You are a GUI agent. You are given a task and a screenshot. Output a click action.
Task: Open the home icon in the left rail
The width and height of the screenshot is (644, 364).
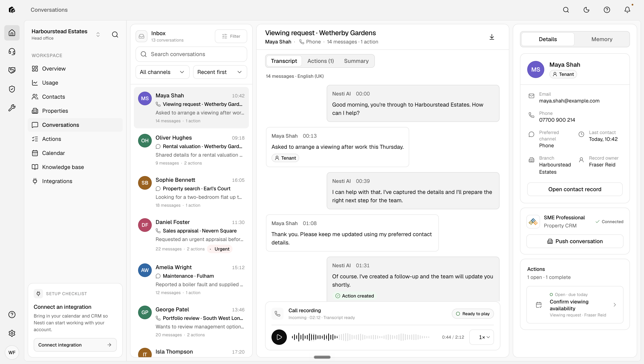tap(12, 33)
